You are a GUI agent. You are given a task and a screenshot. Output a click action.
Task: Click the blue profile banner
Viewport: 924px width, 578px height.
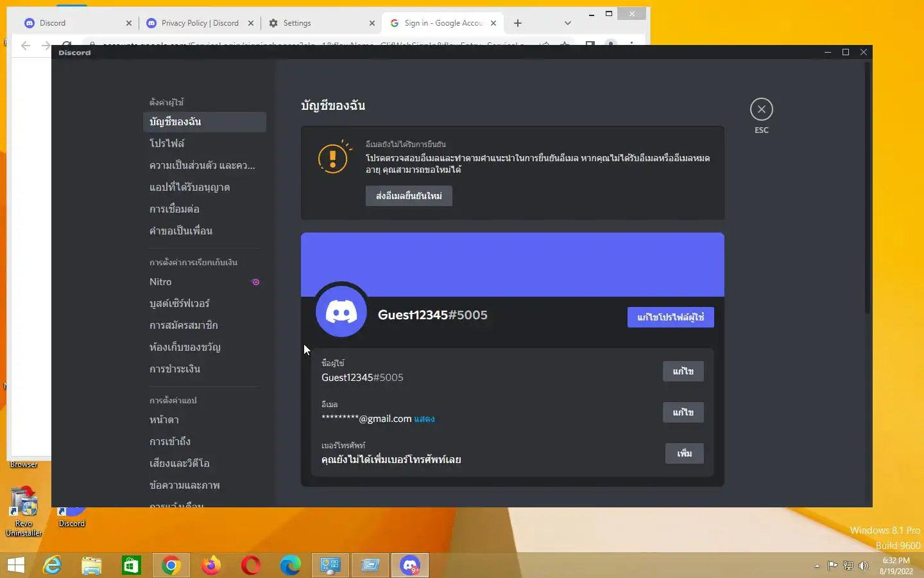(x=513, y=265)
